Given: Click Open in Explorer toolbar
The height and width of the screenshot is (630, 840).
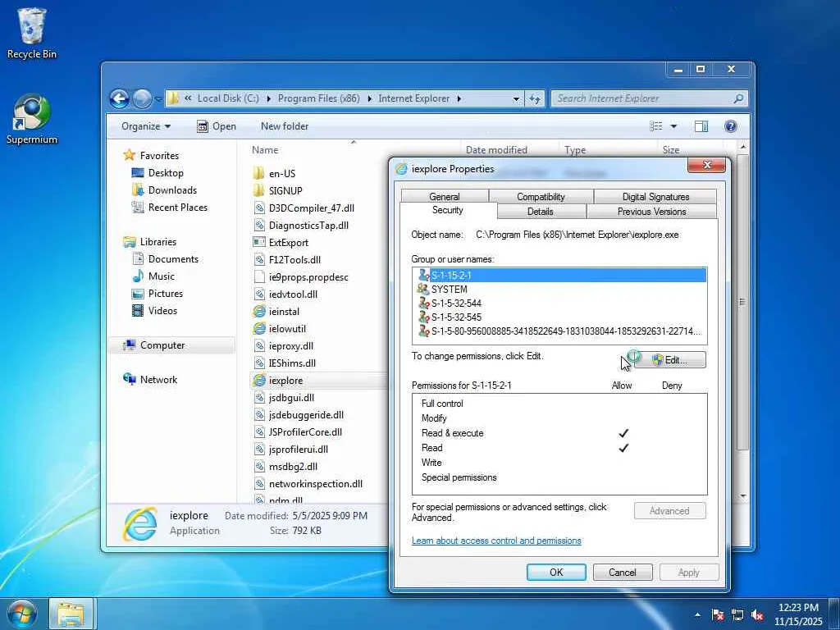Looking at the screenshot, I should tap(217, 126).
